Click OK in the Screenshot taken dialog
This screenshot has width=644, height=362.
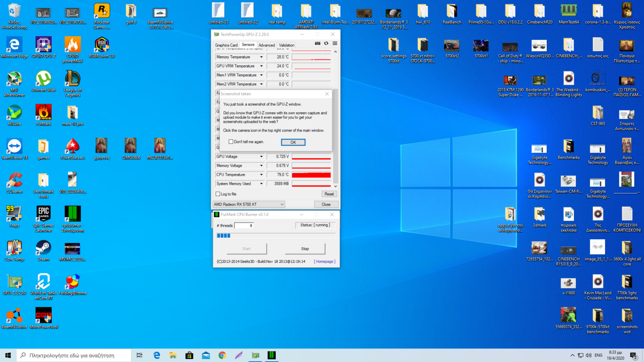[x=293, y=142]
